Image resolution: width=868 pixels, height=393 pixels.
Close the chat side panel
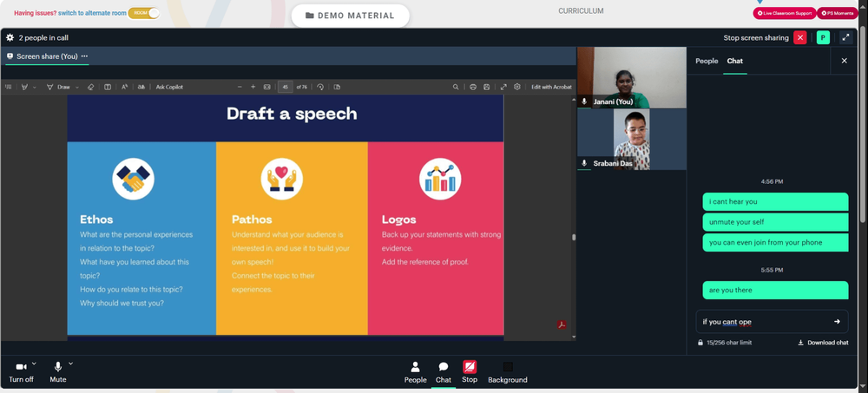coord(845,61)
